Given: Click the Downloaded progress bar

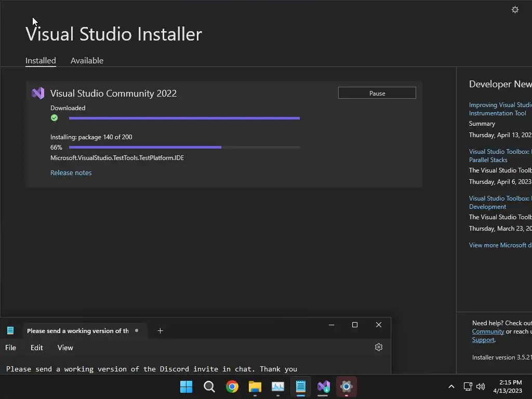Looking at the screenshot, I should click(184, 118).
